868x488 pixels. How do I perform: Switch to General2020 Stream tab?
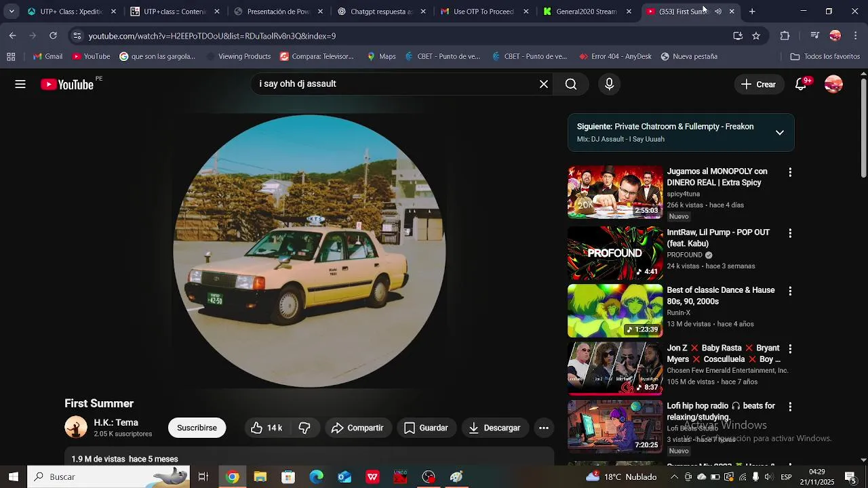[x=588, y=12]
